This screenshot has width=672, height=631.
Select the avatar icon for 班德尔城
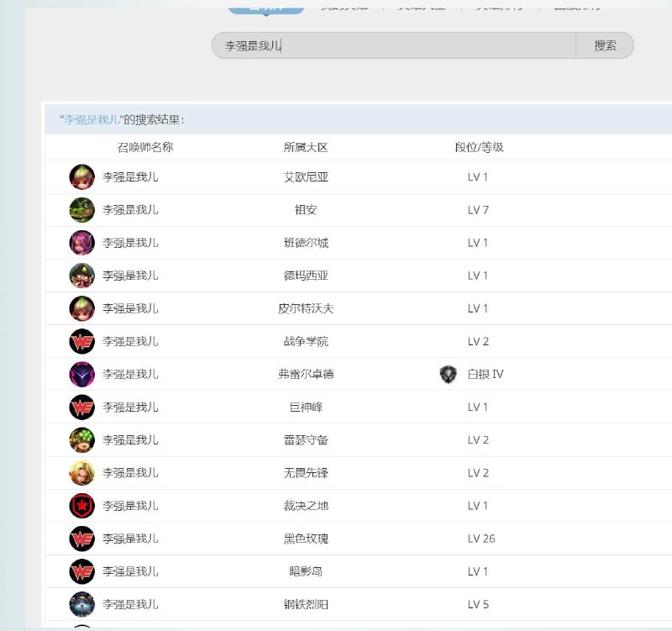click(81, 243)
